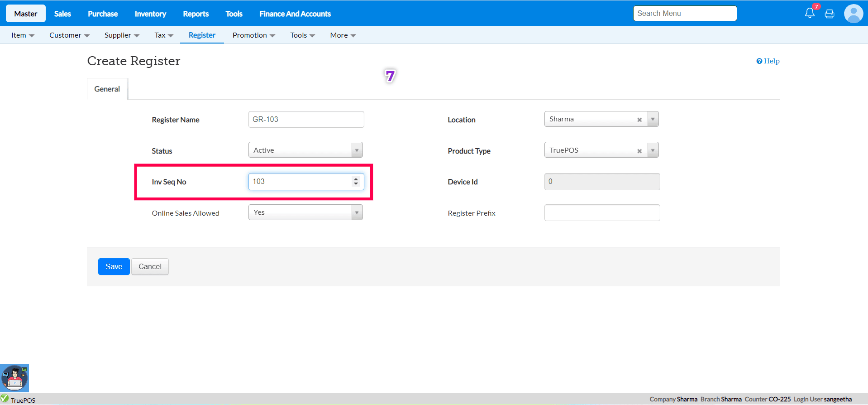The width and height of the screenshot is (868, 405).
Task: Open the user profile avatar
Action: pyautogui.click(x=854, y=14)
